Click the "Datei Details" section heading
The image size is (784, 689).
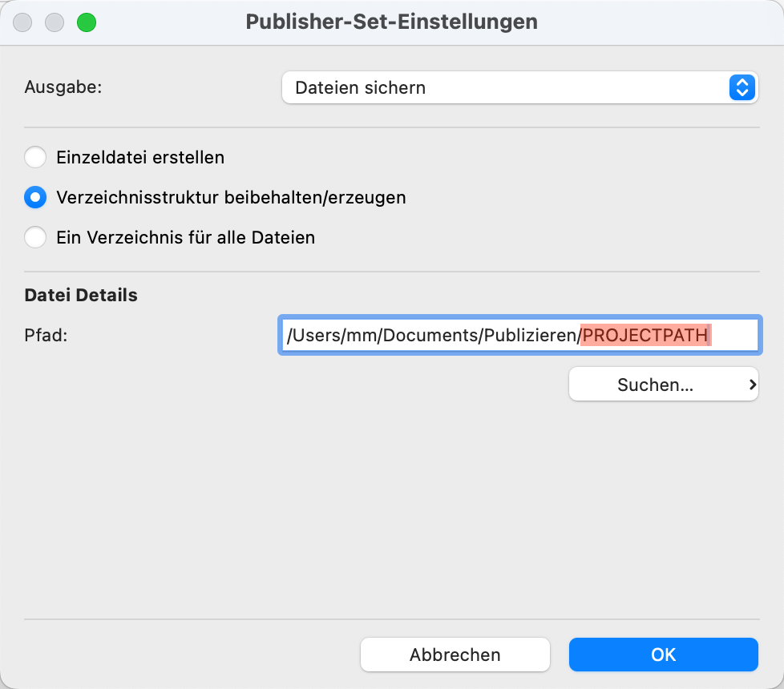coord(80,295)
